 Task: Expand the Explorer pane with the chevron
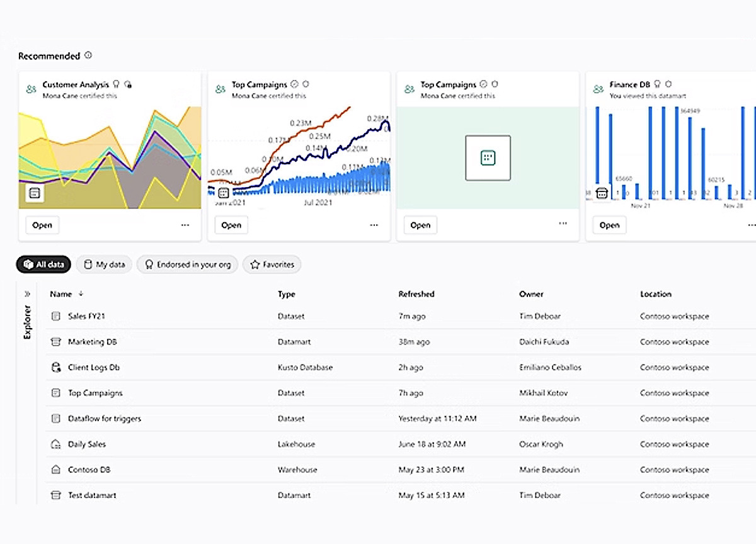click(27, 293)
